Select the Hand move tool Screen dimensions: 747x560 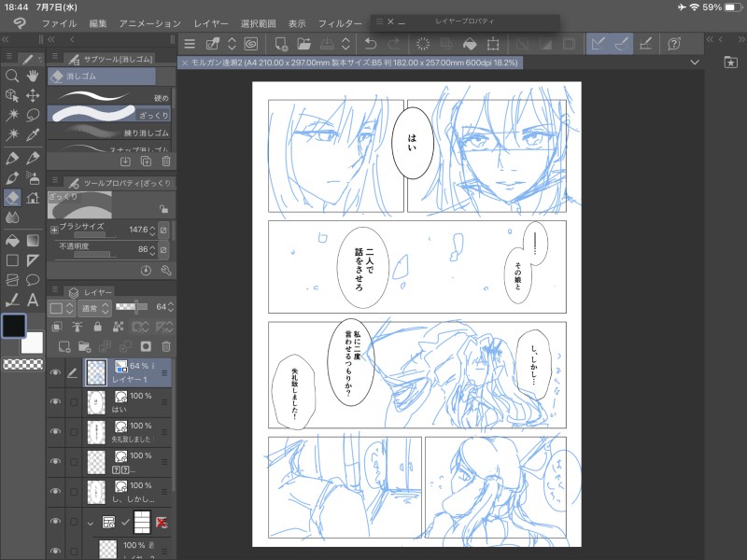tap(33, 76)
